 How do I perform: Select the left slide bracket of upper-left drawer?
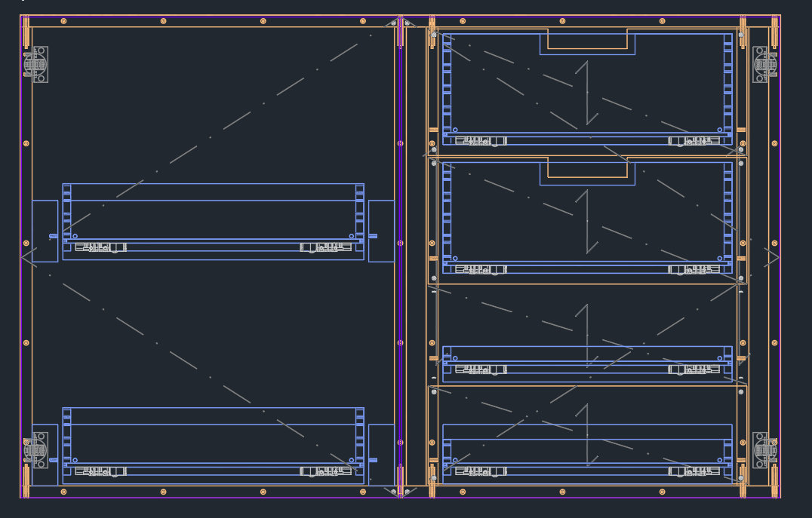click(x=101, y=248)
